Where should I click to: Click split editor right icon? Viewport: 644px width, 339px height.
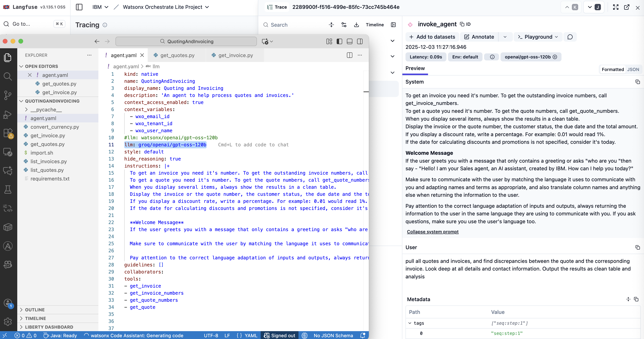pyautogui.click(x=349, y=55)
